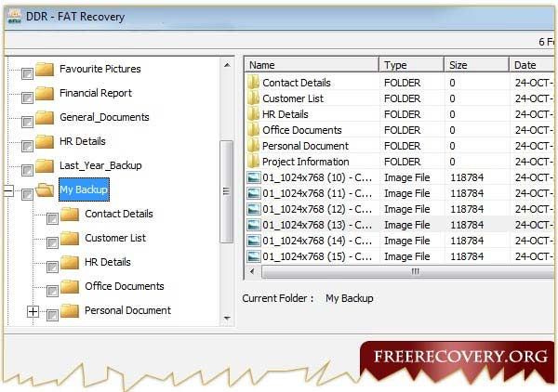Click the tree scroll up arrow
The image size is (558, 392).
227,65
